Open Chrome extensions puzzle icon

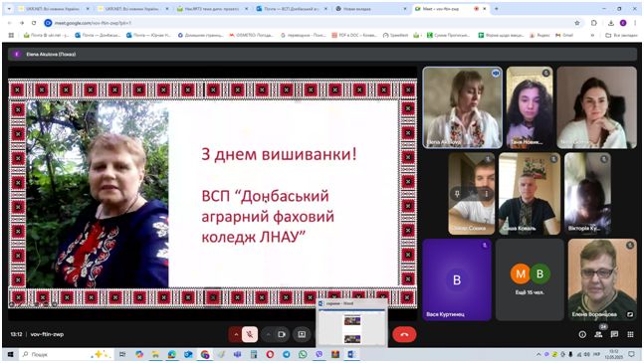click(594, 23)
